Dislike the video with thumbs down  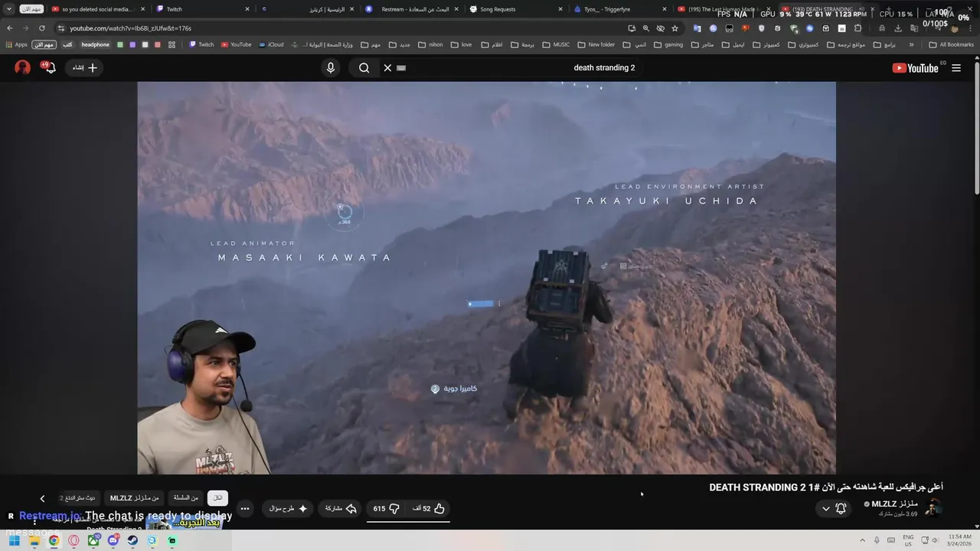387,508
